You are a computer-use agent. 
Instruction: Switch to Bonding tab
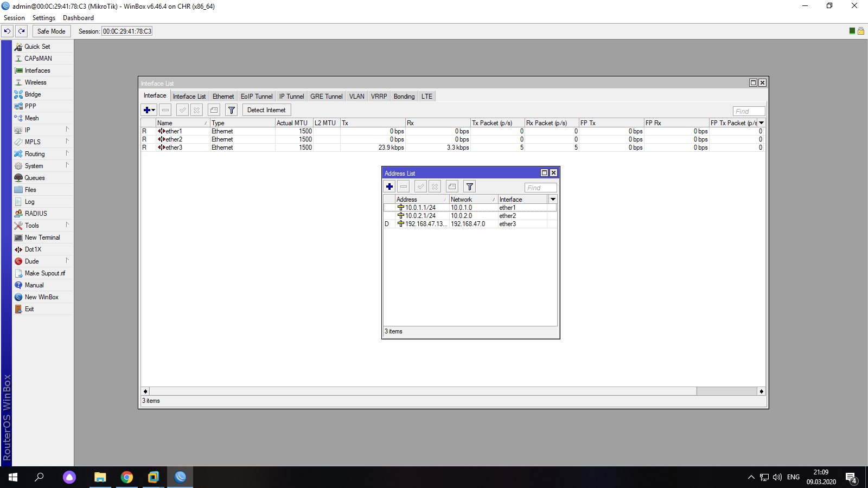click(404, 97)
